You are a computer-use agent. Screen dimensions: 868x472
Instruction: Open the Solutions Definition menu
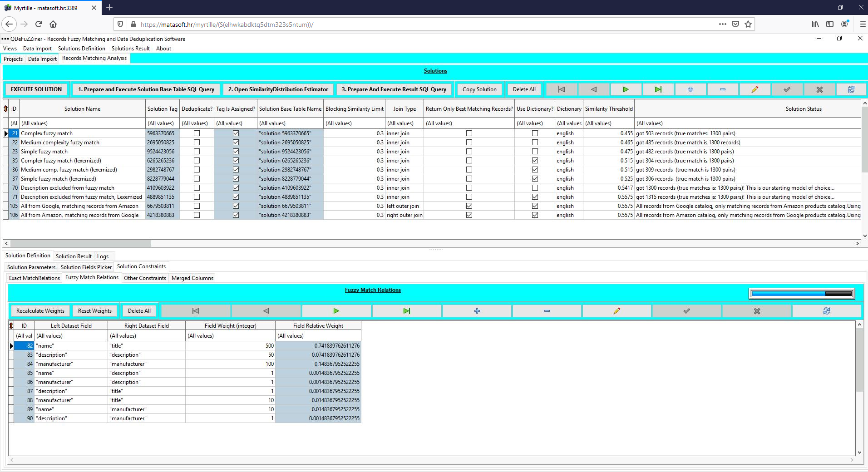[82, 49]
